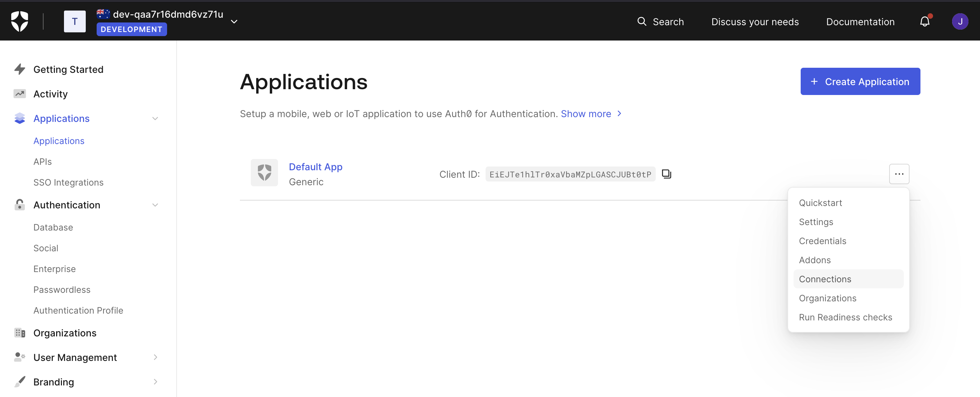Click the search magnifier icon
This screenshot has height=397, width=980.
click(641, 21)
